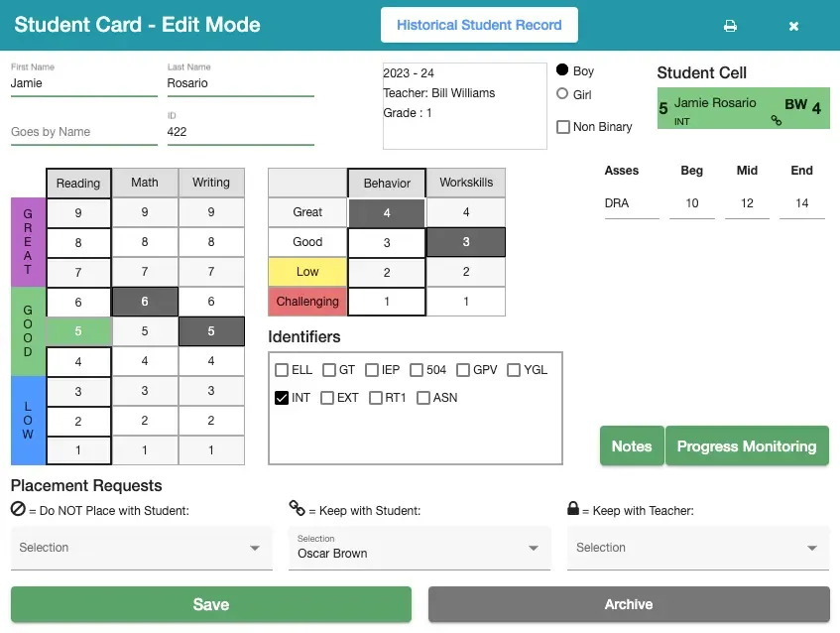The width and height of the screenshot is (840, 633).
Task: Click the green Save button
Action: [x=211, y=604]
